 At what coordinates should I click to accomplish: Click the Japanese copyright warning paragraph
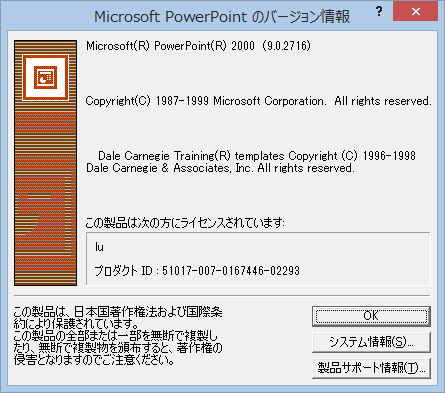118,336
